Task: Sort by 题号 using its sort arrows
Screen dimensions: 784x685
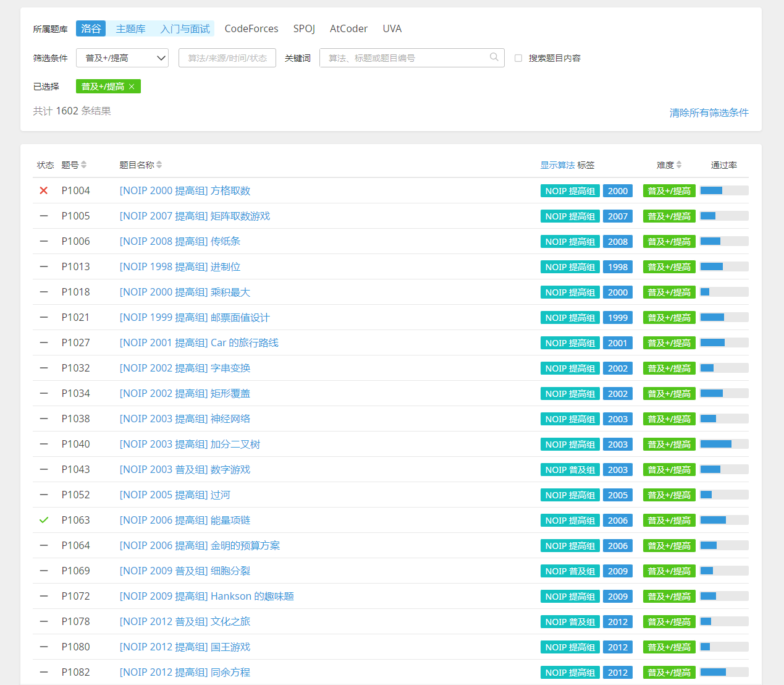Action: click(x=83, y=164)
